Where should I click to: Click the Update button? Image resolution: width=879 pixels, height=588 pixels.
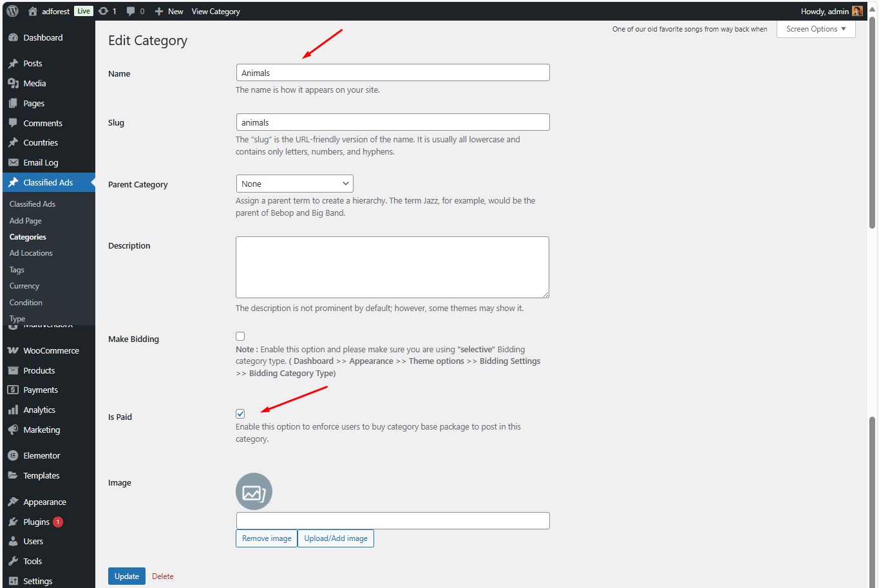coord(127,576)
